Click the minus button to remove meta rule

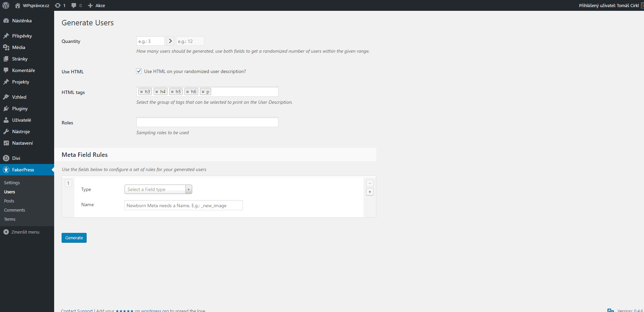click(x=370, y=183)
